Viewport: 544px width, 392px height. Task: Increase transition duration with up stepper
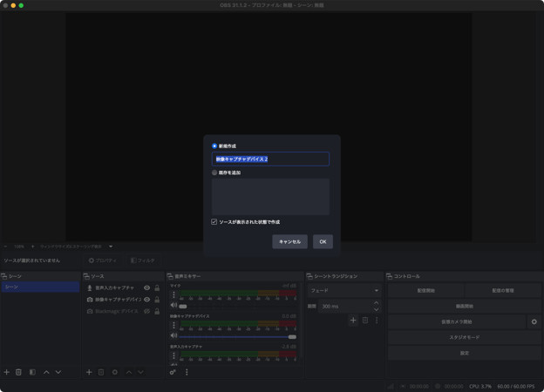377,303
